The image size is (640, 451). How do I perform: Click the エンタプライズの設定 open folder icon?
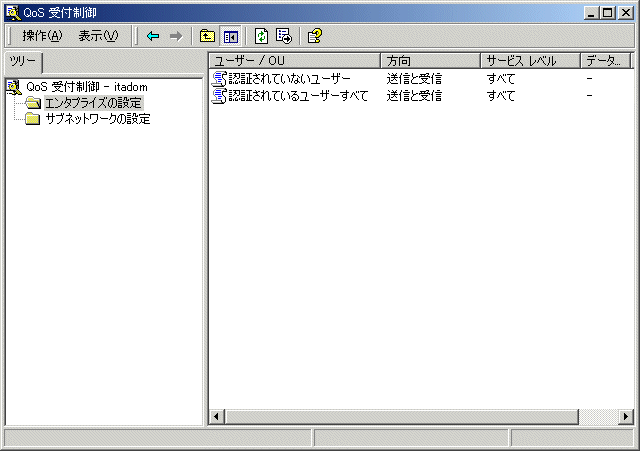[33, 103]
